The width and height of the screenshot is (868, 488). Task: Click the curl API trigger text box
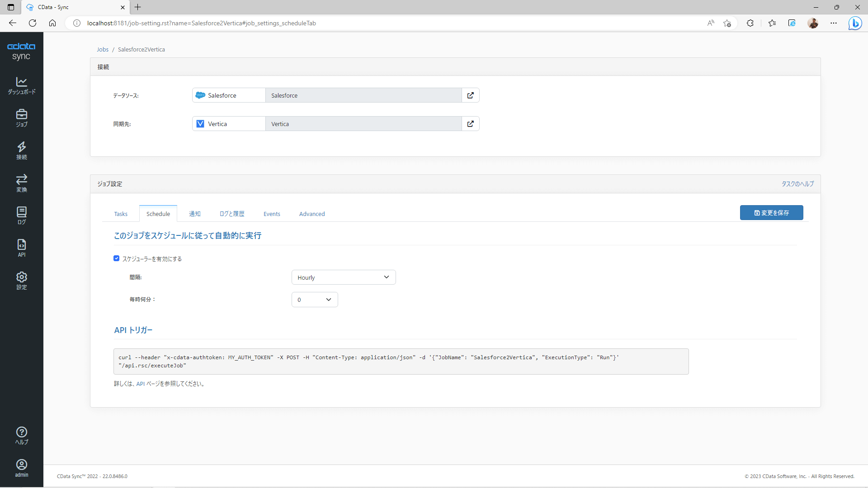[401, 361]
